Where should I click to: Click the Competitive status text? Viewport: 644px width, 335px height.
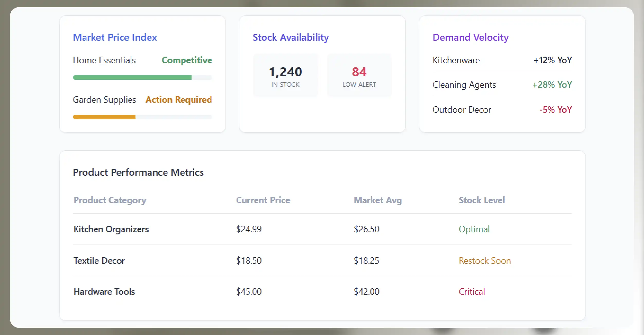[187, 60]
